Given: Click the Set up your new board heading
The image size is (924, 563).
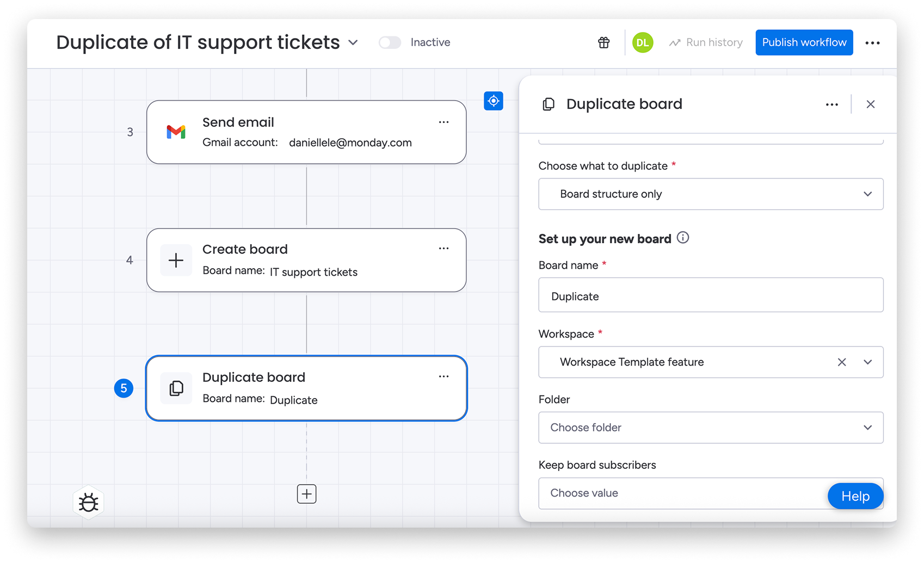Looking at the screenshot, I should click(605, 239).
